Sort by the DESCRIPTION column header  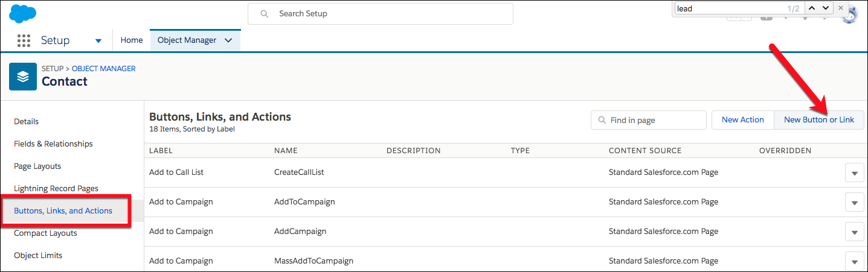point(414,151)
